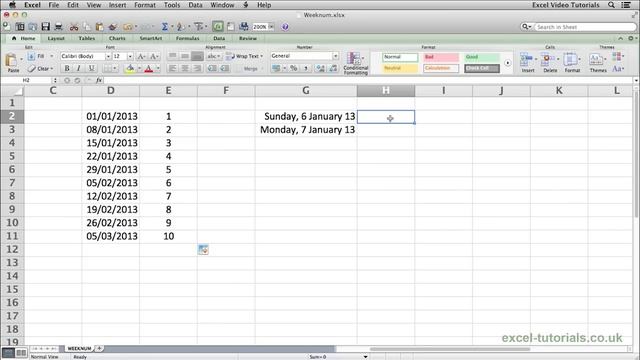Apply the Good cell style
This screenshot has width=640, height=360.
482,57
